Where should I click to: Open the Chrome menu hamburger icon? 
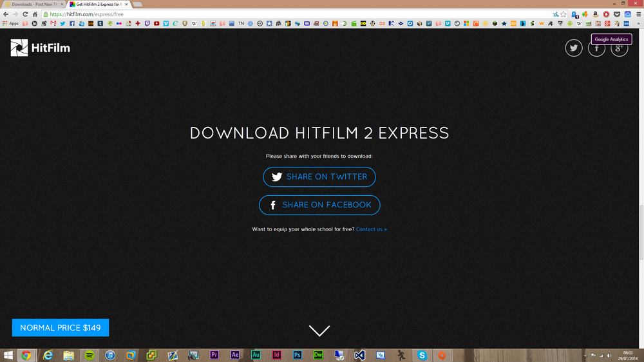(639, 14)
